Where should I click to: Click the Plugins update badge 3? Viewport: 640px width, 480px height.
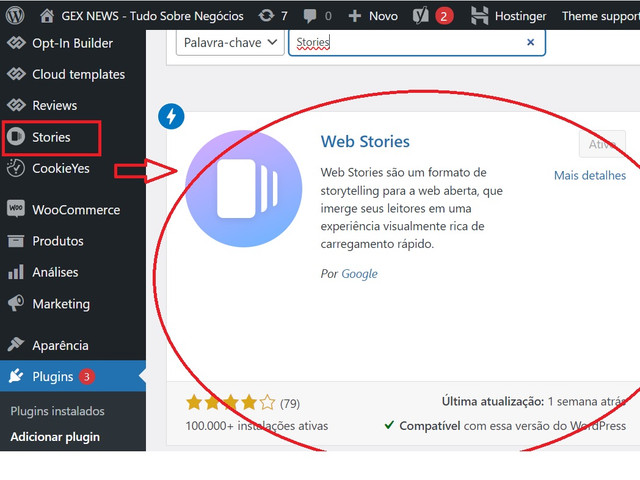[x=87, y=376]
